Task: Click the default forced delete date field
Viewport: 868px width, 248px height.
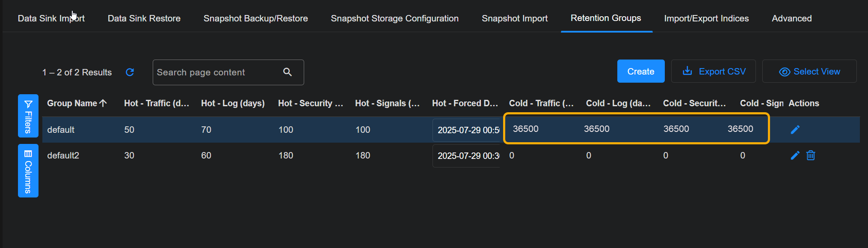Action: [466, 130]
